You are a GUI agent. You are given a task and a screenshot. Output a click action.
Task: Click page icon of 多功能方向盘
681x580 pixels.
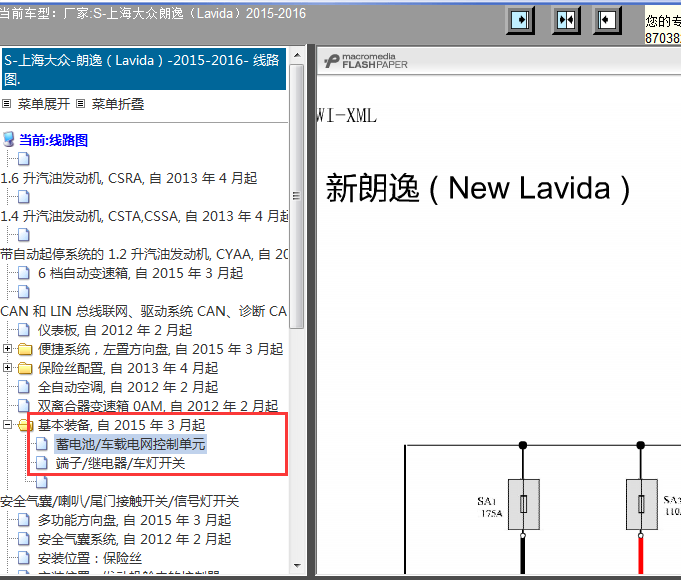pyautogui.click(x=23, y=520)
